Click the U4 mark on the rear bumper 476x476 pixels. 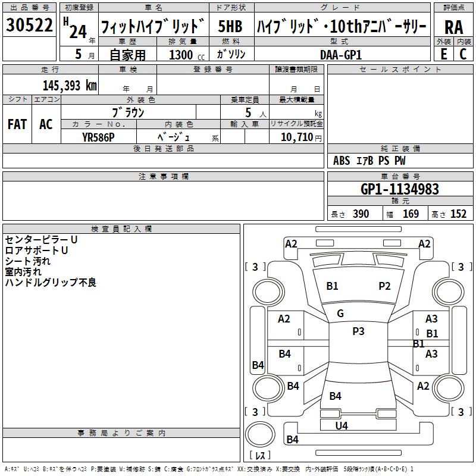pyautogui.click(x=342, y=425)
